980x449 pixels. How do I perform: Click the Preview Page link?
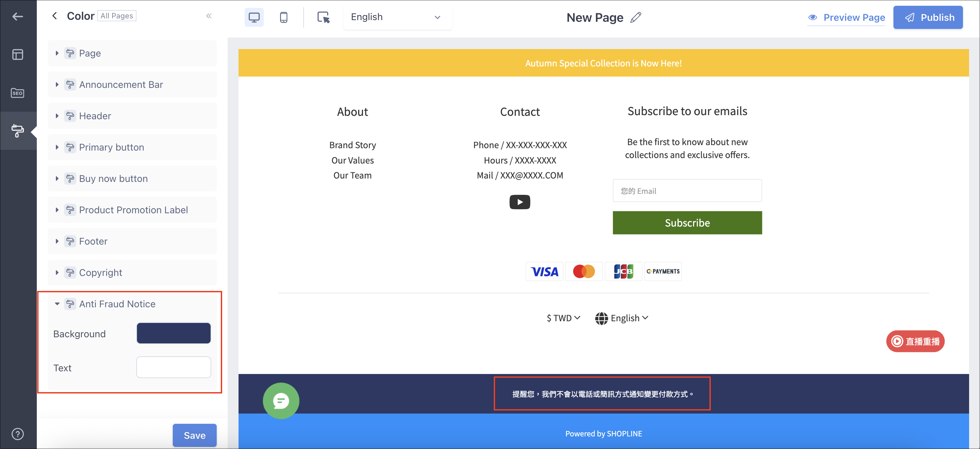coord(846,17)
